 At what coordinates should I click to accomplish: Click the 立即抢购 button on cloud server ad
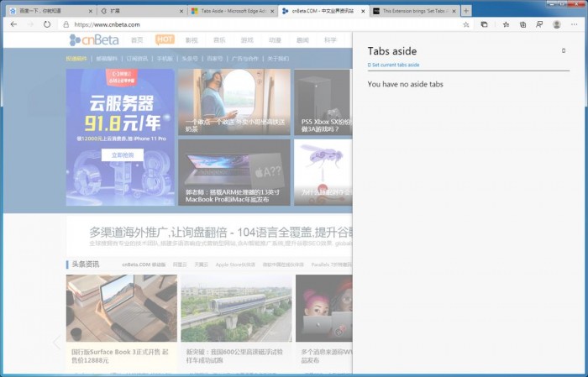coord(122,155)
